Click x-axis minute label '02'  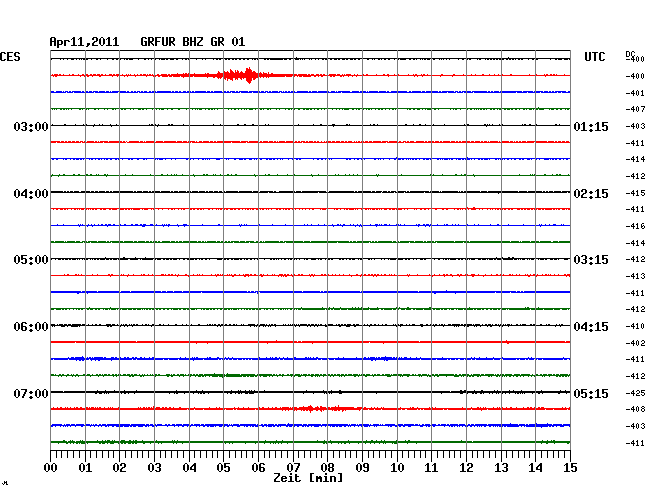coord(119,468)
